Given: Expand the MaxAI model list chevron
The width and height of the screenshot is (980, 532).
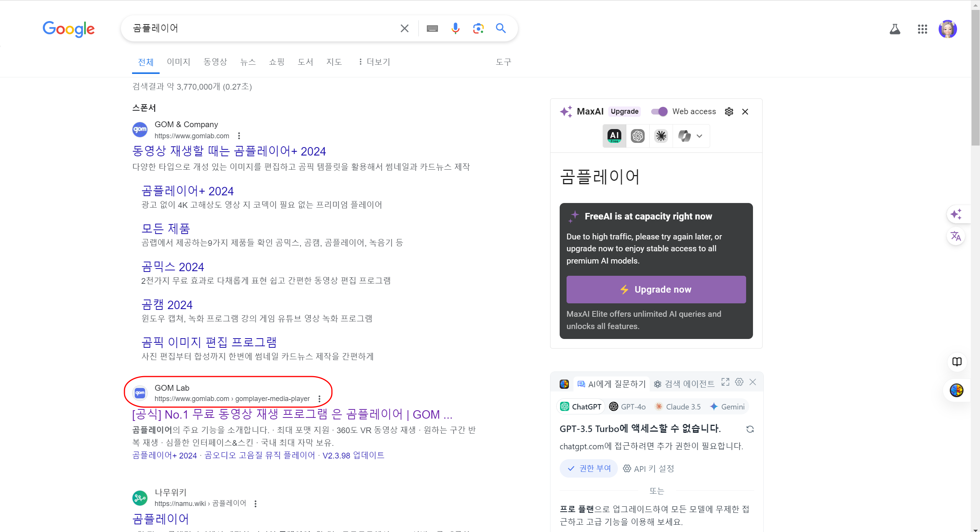Looking at the screenshot, I should (x=699, y=136).
